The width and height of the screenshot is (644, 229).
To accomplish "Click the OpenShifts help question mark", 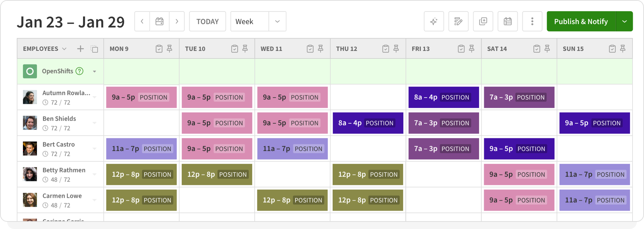I will click(x=79, y=71).
